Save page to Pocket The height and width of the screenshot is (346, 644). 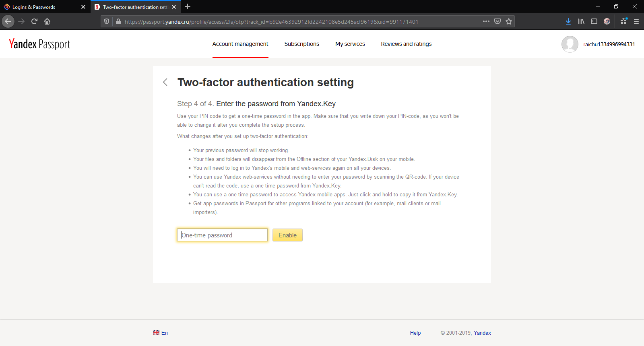coord(497,21)
